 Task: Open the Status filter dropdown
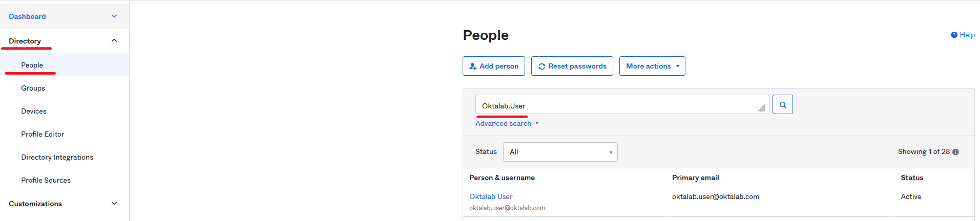[x=560, y=152]
